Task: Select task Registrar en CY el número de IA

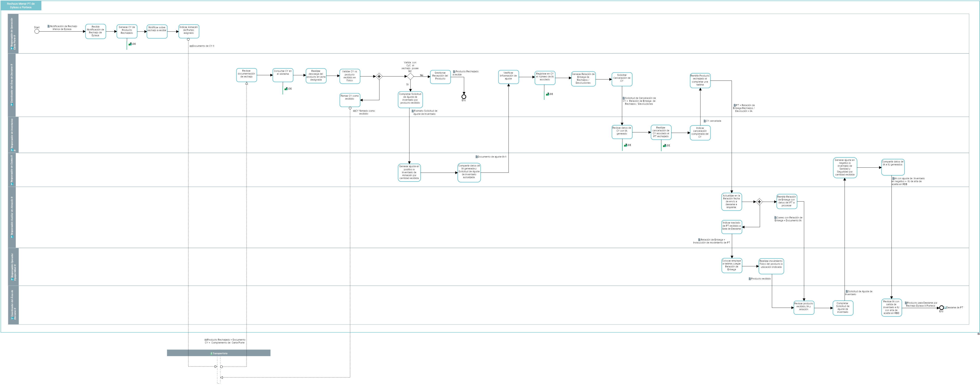Action: (545, 78)
